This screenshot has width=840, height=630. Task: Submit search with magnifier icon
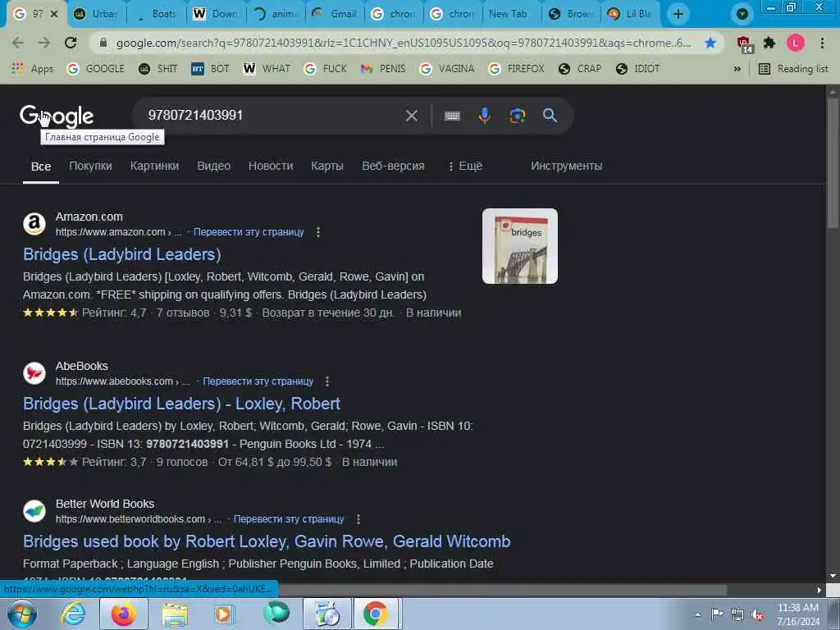550,115
